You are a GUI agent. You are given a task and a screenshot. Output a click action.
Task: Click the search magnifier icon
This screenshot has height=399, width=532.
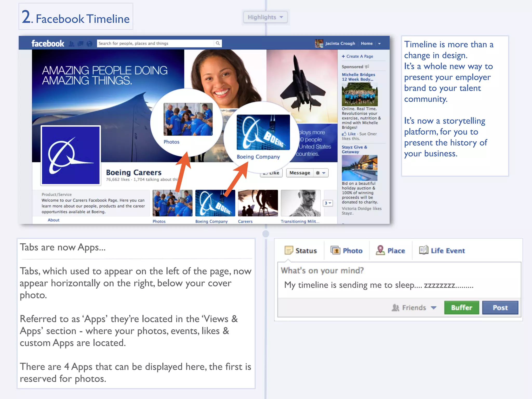click(218, 43)
